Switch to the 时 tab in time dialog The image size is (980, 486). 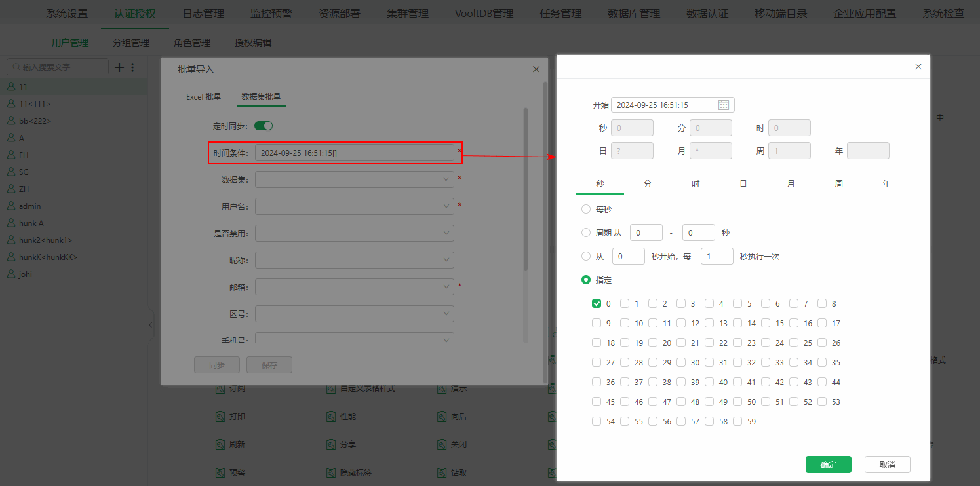(696, 184)
